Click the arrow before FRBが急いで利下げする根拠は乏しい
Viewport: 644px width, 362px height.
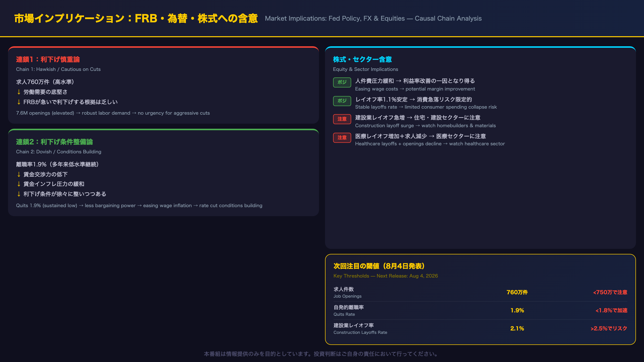click(19, 102)
